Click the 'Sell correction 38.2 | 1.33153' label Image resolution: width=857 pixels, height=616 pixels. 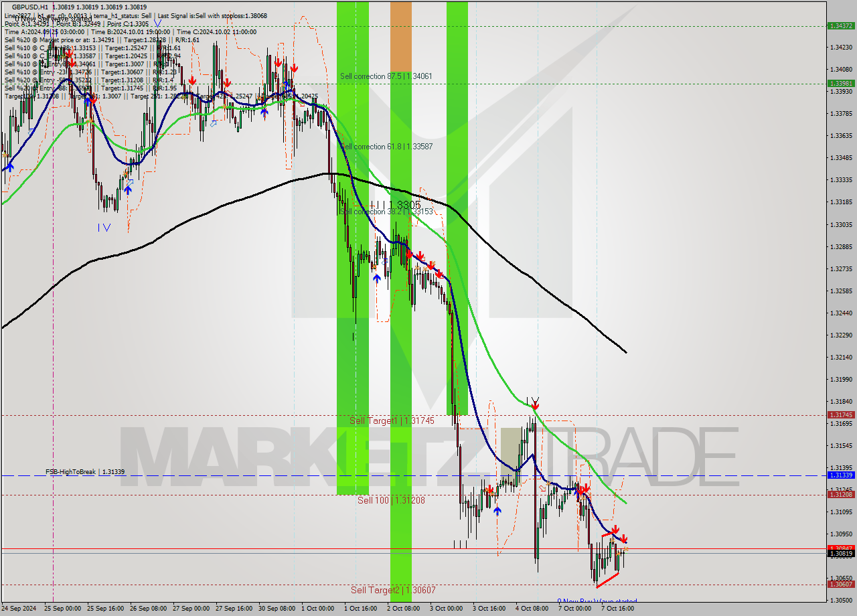click(x=386, y=212)
